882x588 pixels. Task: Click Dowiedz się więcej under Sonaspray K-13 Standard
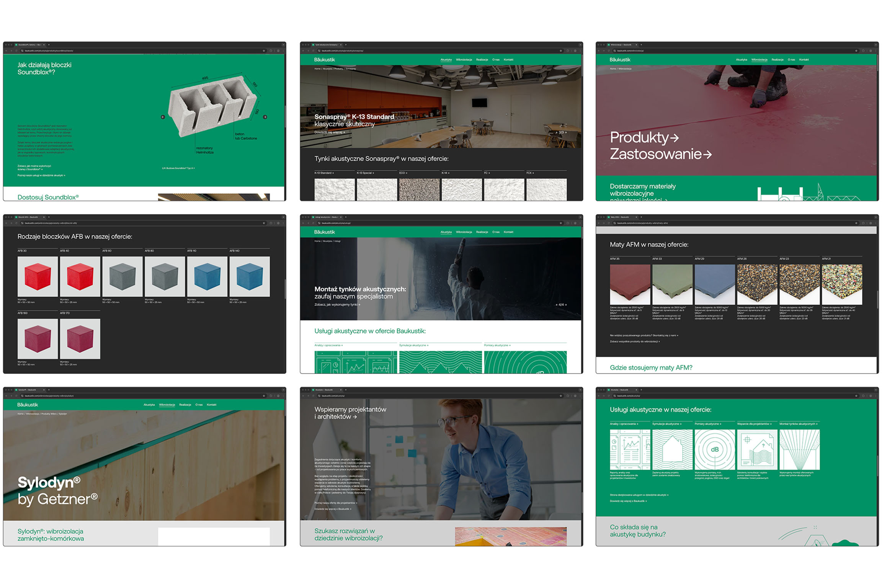pos(330,132)
